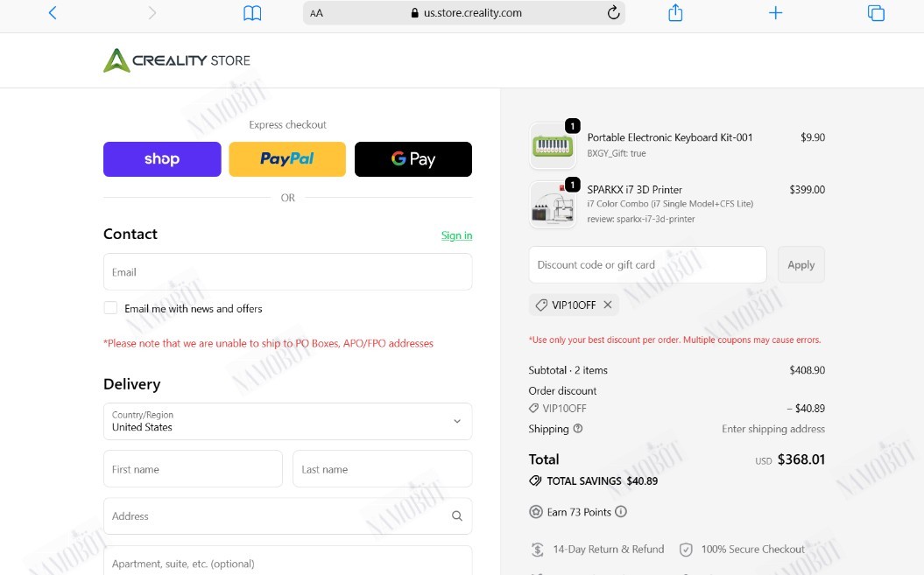The width and height of the screenshot is (924, 575).
Task: Click the us.store.creality.com address bar
Action: [464, 13]
